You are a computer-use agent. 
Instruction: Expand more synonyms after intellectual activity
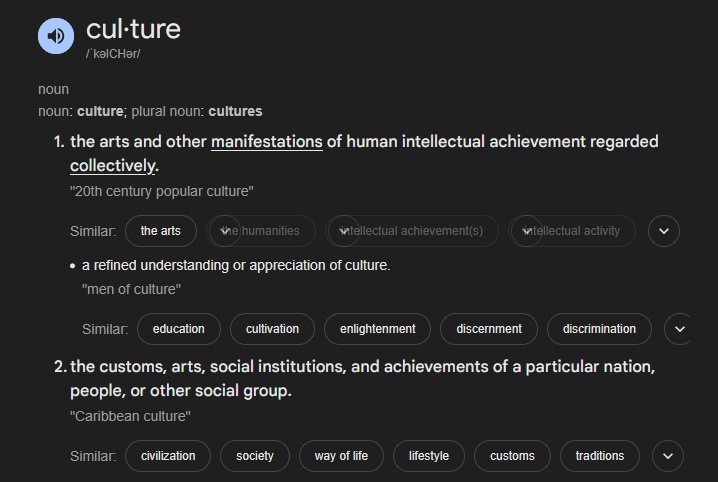coord(664,231)
